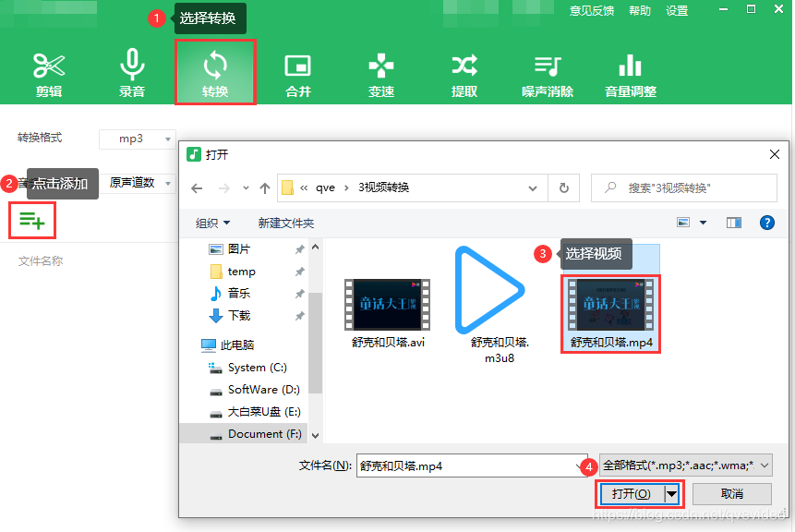Expand the address bar path dropdown

[x=533, y=188]
